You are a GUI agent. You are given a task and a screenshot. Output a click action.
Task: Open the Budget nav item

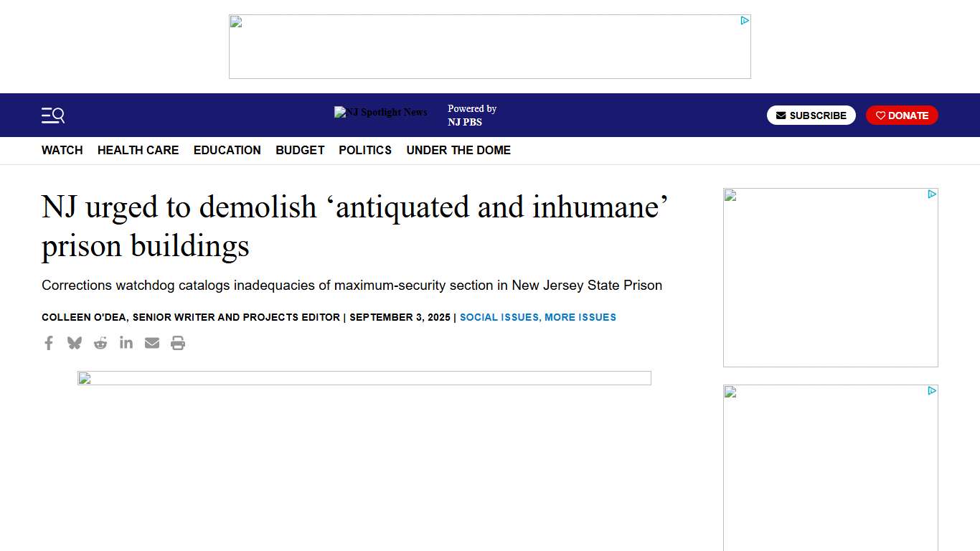300,150
